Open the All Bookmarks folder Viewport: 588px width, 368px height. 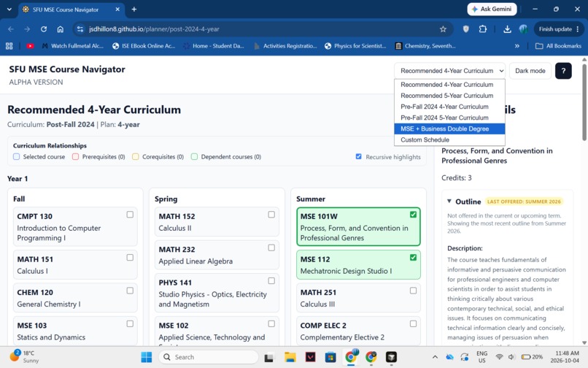click(x=558, y=46)
